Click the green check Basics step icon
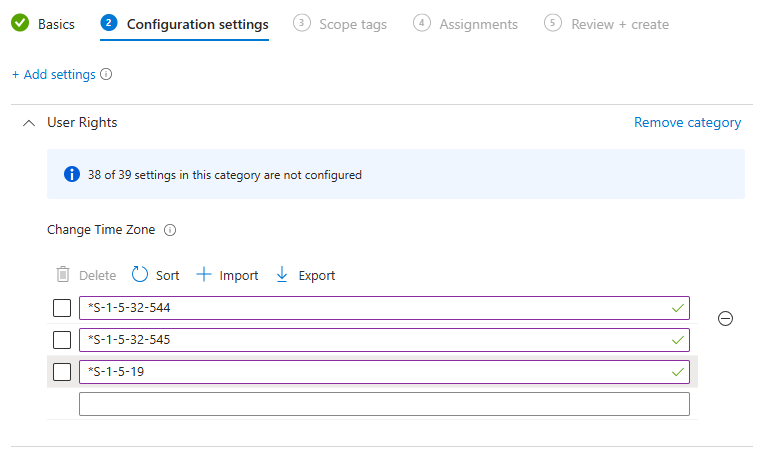Viewport: 759px width, 452px height. pos(20,23)
